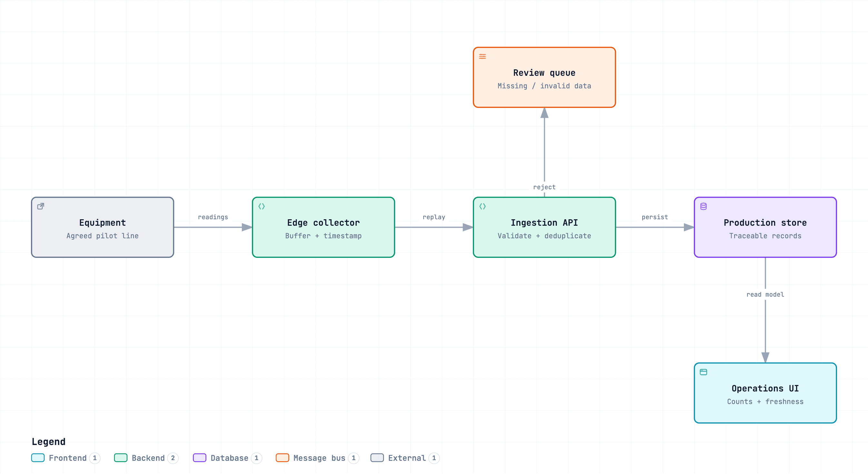Click 'Agreed pilot line' subtitle
The height and width of the screenshot is (474, 868).
pyautogui.click(x=103, y=236)
